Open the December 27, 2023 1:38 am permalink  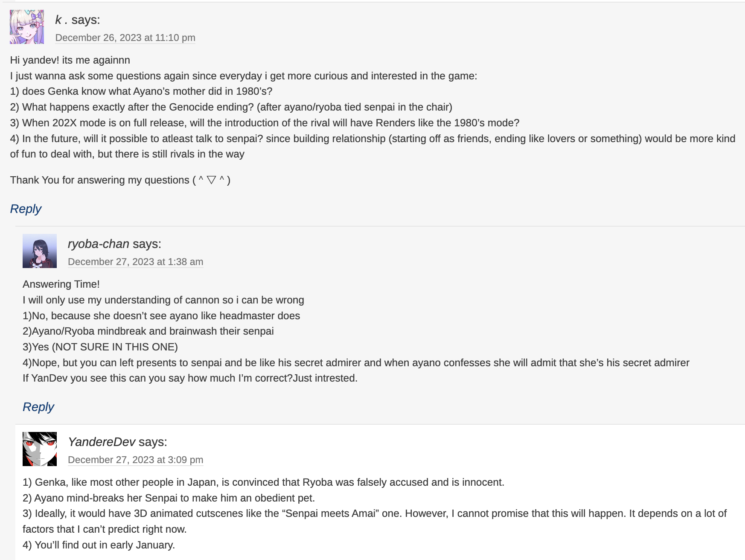[x=135, y=262]
